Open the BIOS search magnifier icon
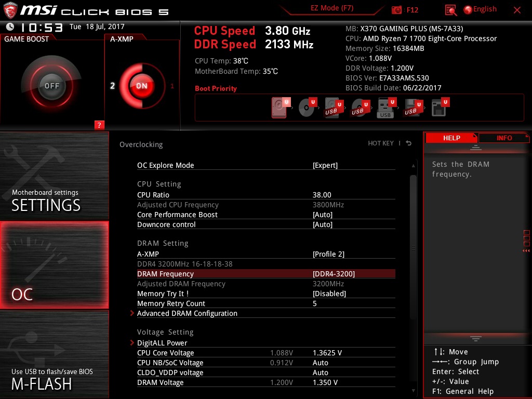Screen dimensions: 532x399 point(450,10)
